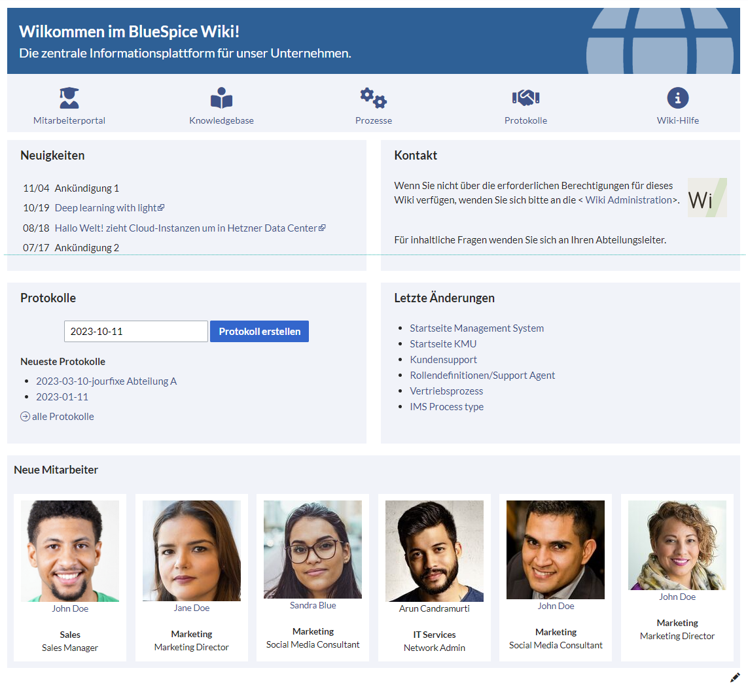The width and height of the screenshot is (748, 700).
Task: Click the Protokolle handshake icon
Action: click(x=525, y=97)
